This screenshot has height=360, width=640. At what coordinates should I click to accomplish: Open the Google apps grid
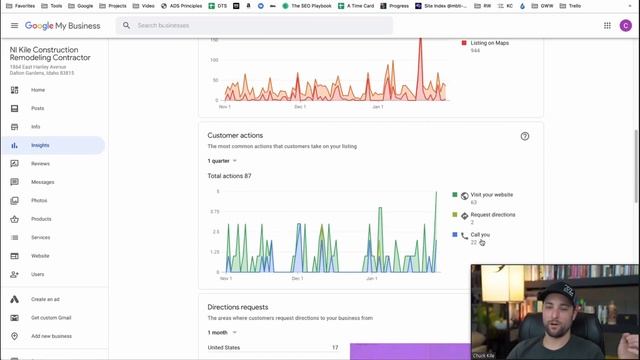(607, 25)
